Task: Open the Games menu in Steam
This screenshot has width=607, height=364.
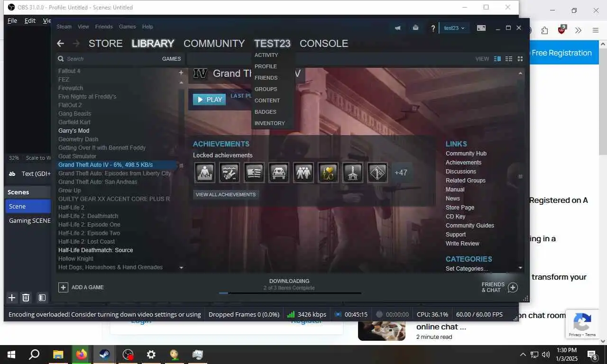Action: 127,27
